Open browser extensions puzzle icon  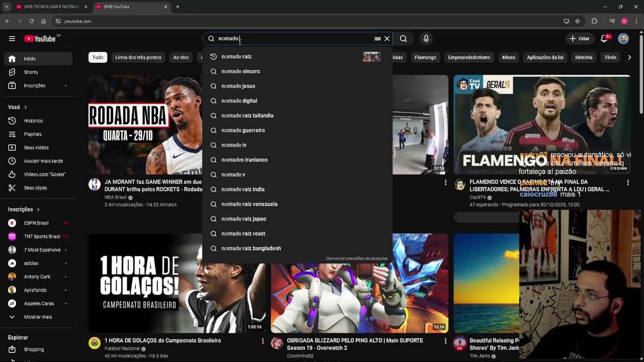(x=594, y=21)
